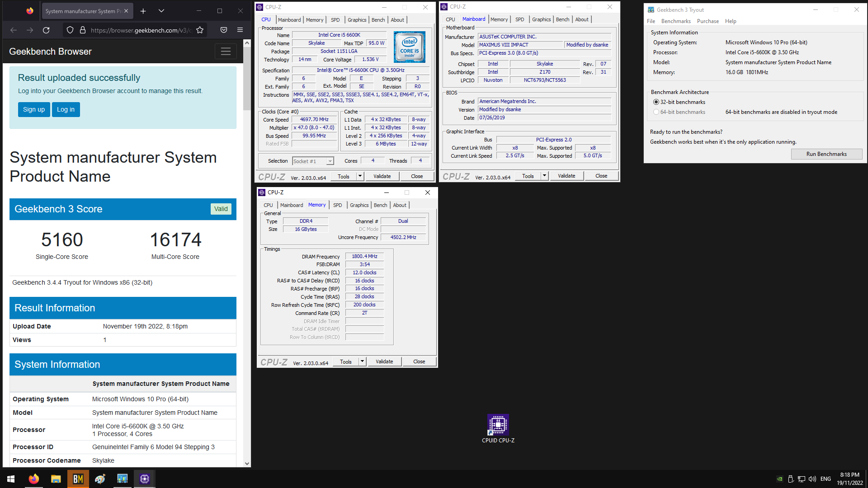Switch to CPU tab in the Memory CPU-Z window
868x488 pixels.
(x=268, y=205)
